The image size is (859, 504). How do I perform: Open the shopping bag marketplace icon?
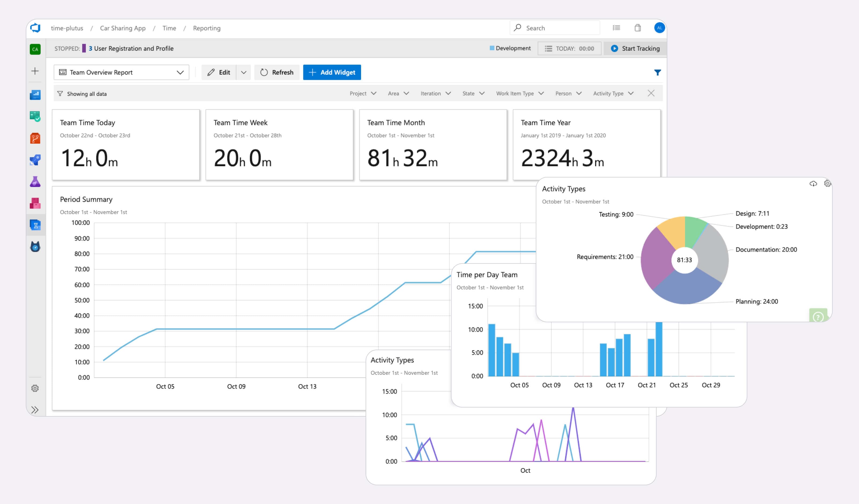[x=638, y=28]
